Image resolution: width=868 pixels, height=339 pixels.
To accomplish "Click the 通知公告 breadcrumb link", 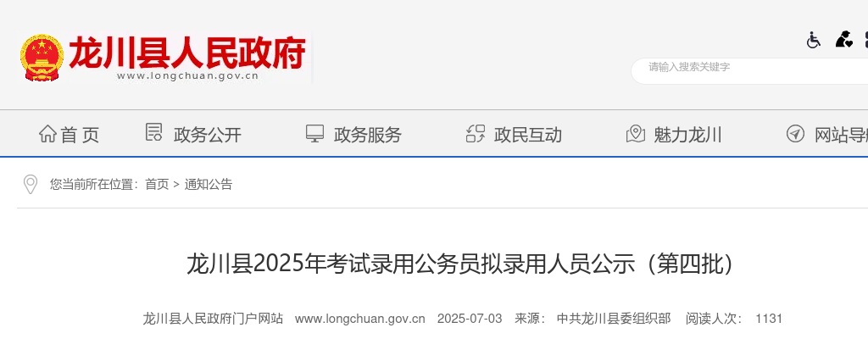I will click(x=209, y=185).
